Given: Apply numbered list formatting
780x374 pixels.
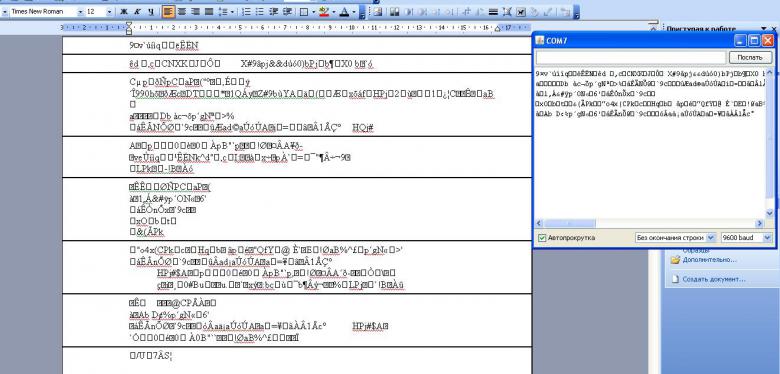Looking at the screenshot, I should point(246,11).
